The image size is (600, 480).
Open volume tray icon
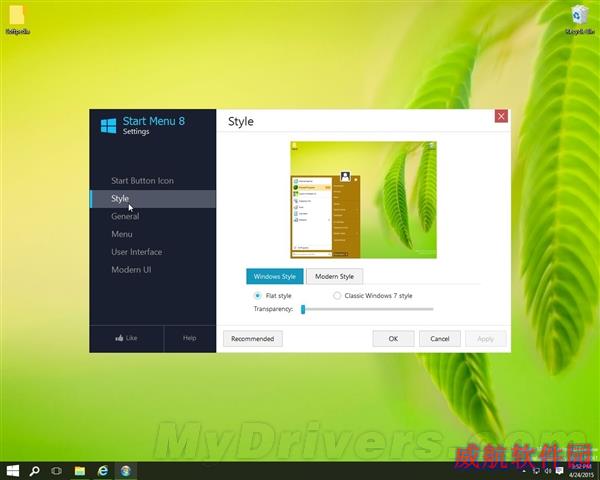(548, 470)
